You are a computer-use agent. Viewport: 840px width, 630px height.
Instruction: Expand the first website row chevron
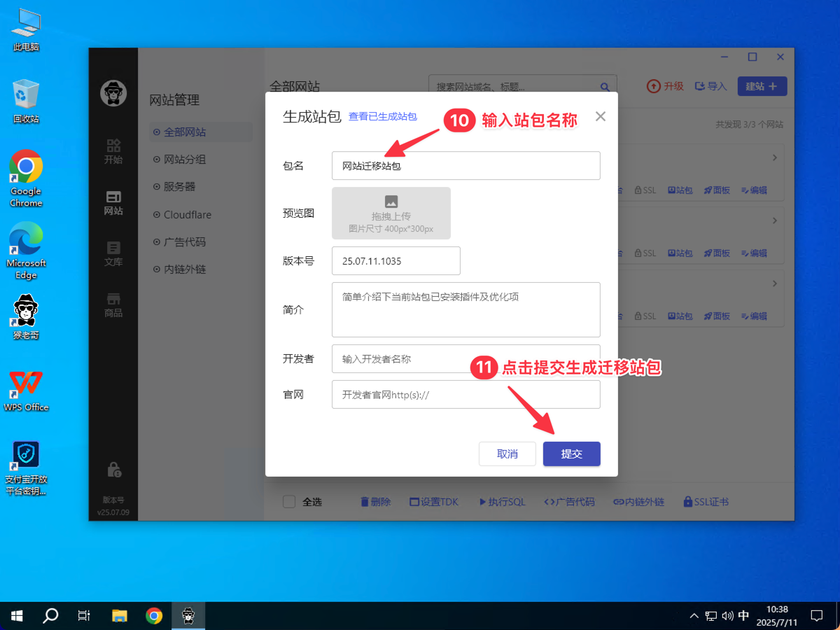775,157
